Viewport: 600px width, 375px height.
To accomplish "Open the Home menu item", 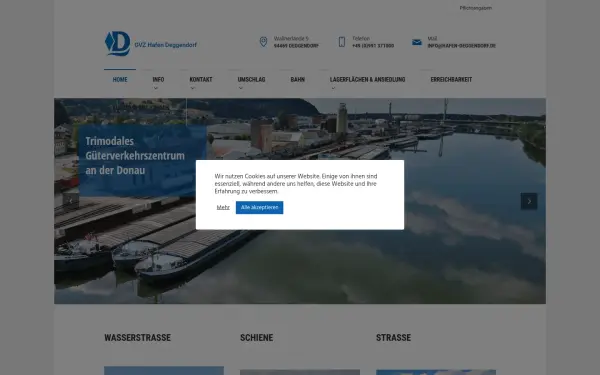I will [x=120, y=80].
